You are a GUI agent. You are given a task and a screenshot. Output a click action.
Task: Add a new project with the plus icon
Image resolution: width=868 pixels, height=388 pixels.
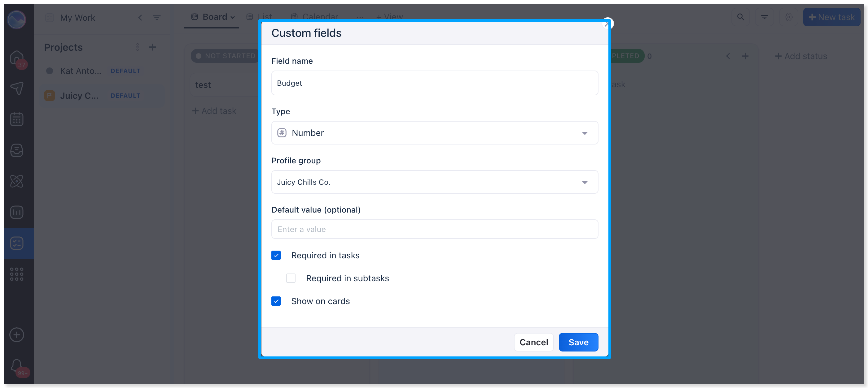tap(152, 47)
